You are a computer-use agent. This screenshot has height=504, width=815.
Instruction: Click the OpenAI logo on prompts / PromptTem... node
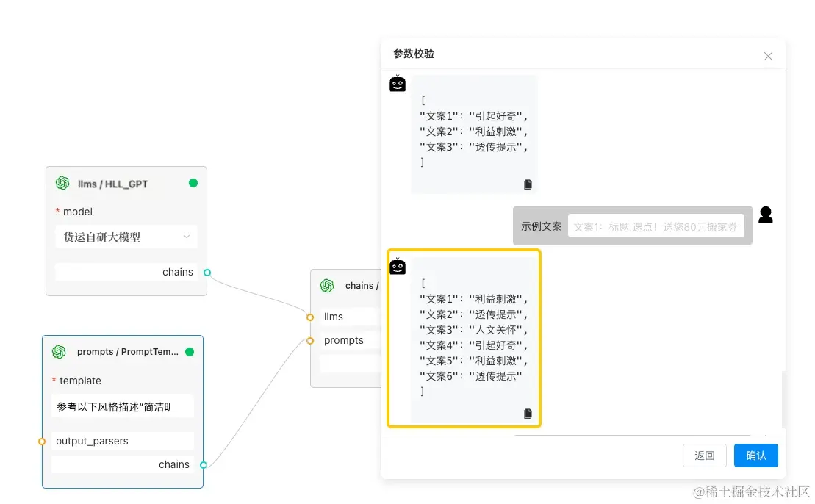click(x=59, y=352)
